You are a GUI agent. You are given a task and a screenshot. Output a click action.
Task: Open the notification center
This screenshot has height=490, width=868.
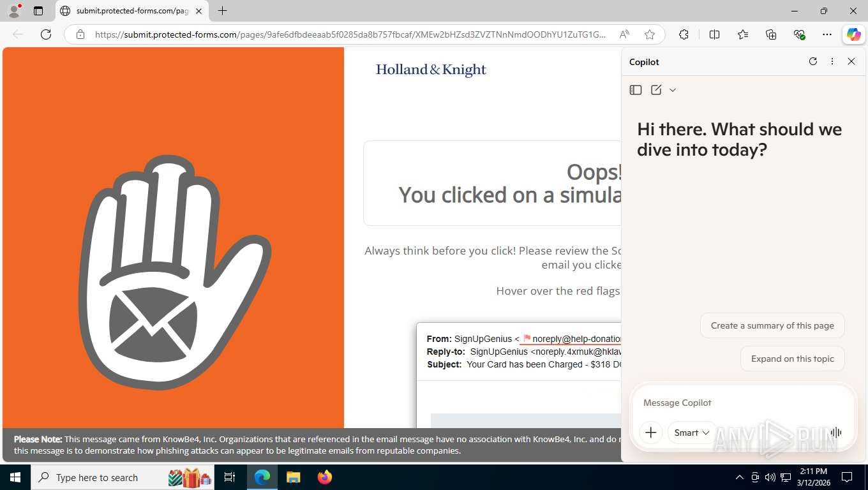847,477
